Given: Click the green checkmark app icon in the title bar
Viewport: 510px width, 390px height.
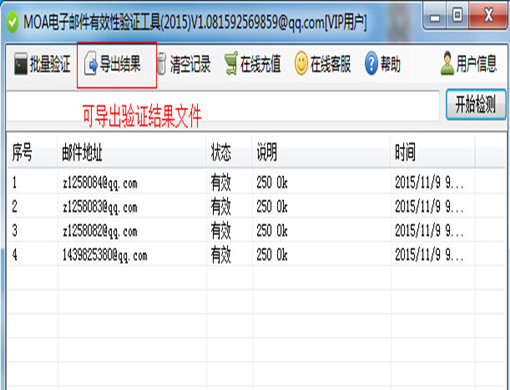Looking at the screenshot, I should tap(12, 22).
